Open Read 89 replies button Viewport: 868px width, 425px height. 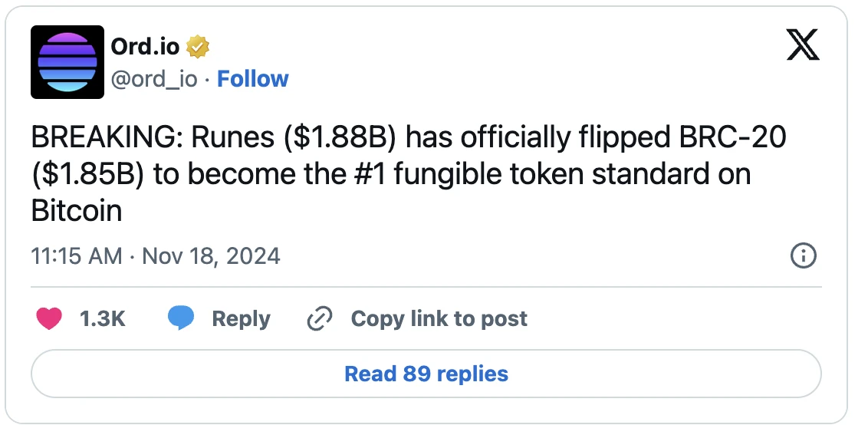click(x=426, y=374)
